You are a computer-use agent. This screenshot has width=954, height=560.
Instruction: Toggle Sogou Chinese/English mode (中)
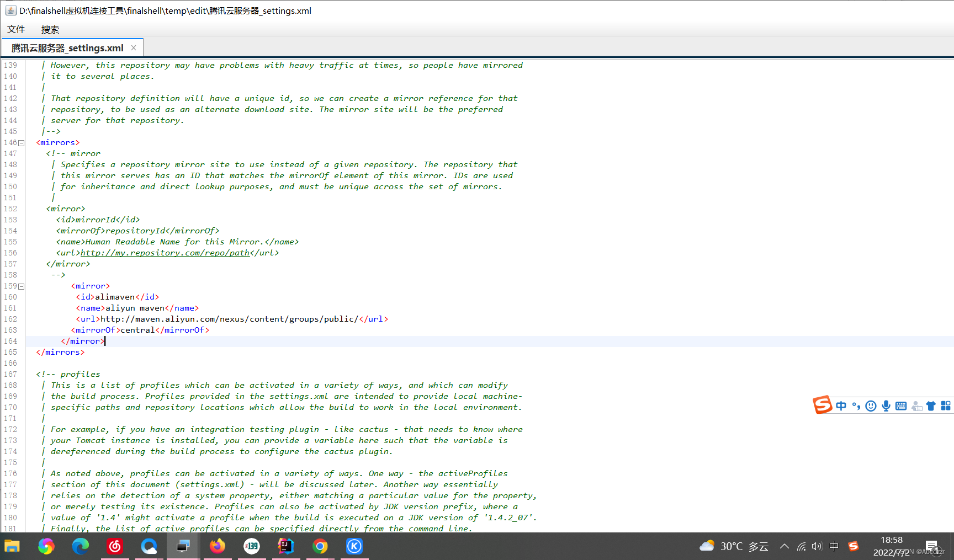pyautogui.click(x=841, y=406)
